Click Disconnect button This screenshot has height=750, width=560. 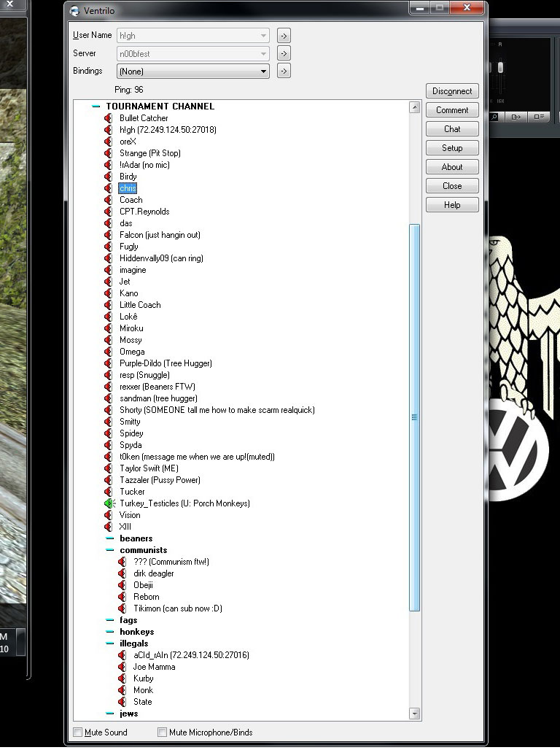(x=452, y=91)
